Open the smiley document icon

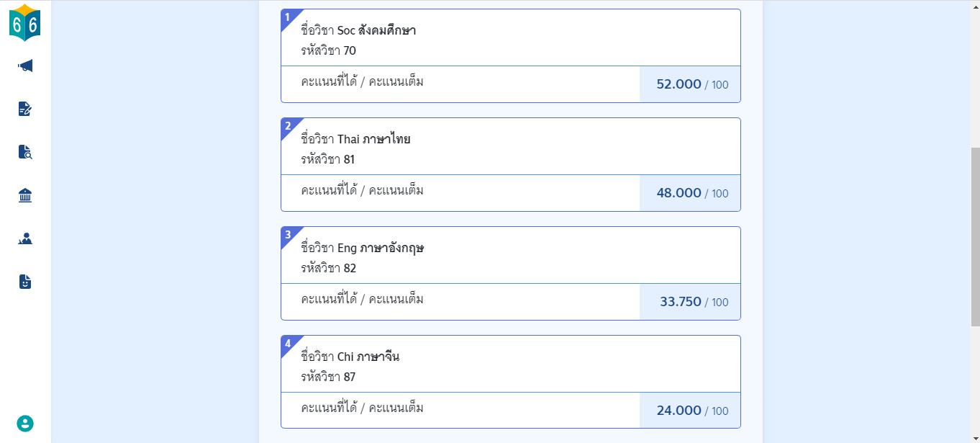(x=25, y=282)
